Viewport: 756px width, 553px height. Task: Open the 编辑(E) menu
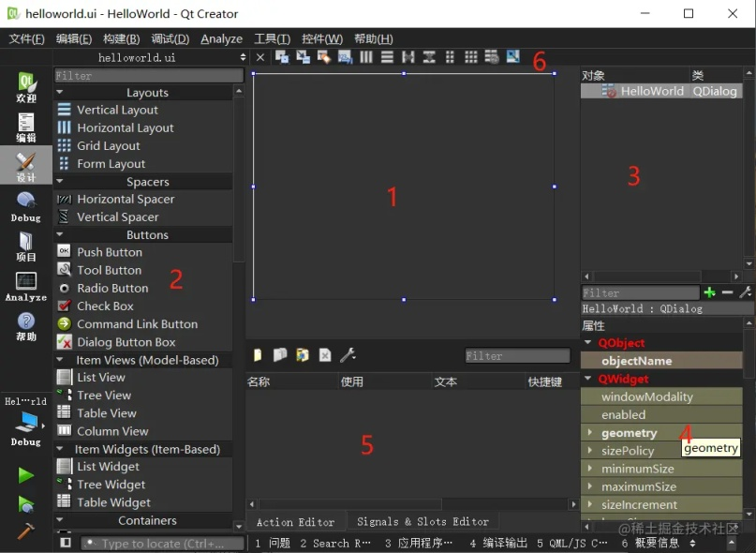[x=74, y=38]
